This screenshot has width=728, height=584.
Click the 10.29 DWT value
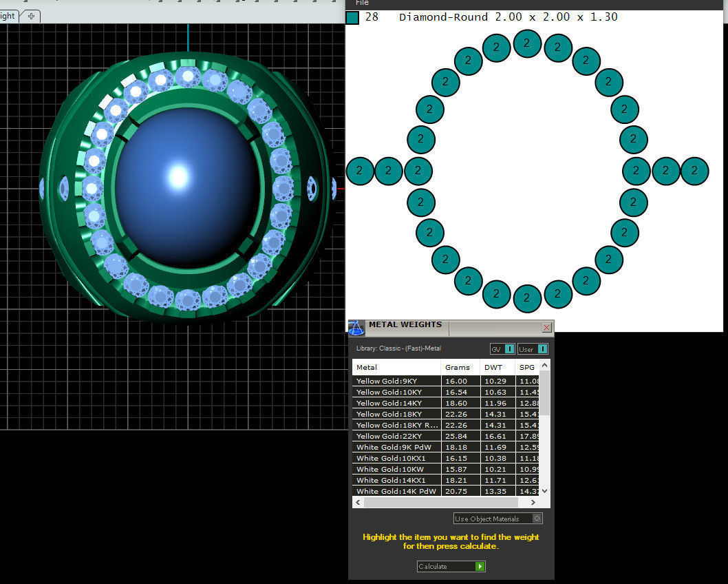[495, 381]
